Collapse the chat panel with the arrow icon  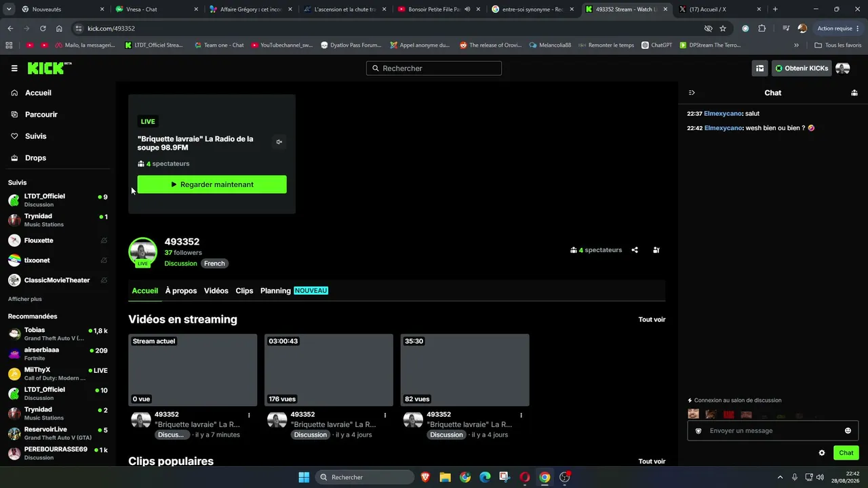click(692, 93)
